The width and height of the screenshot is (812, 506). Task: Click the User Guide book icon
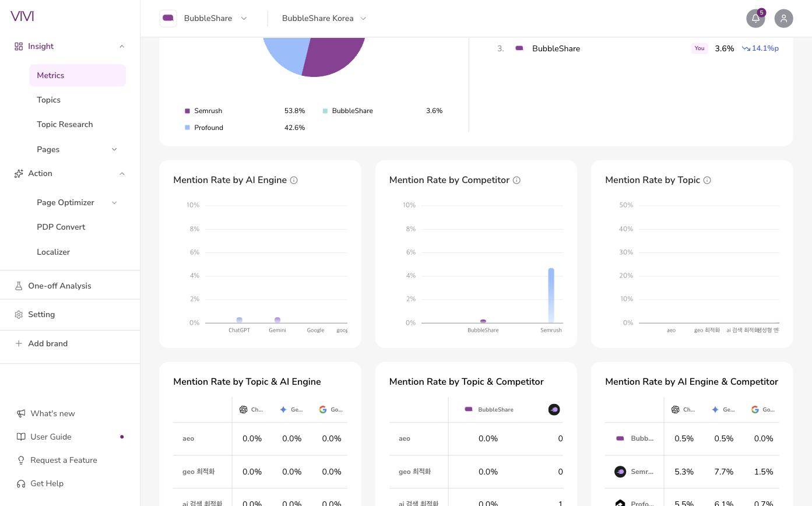pos(21,437)
